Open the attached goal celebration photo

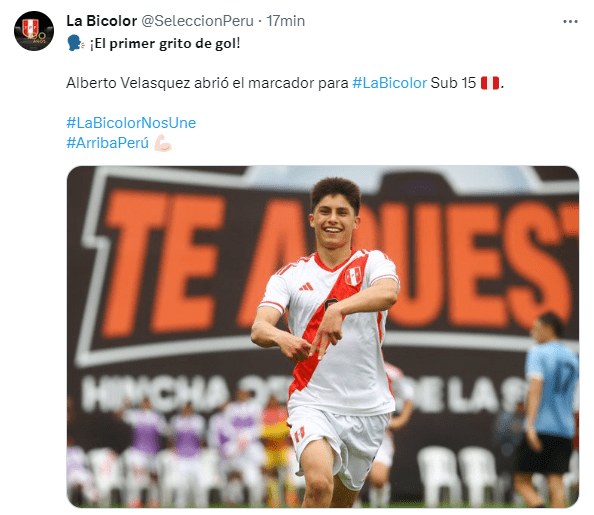tap(323, 337)
